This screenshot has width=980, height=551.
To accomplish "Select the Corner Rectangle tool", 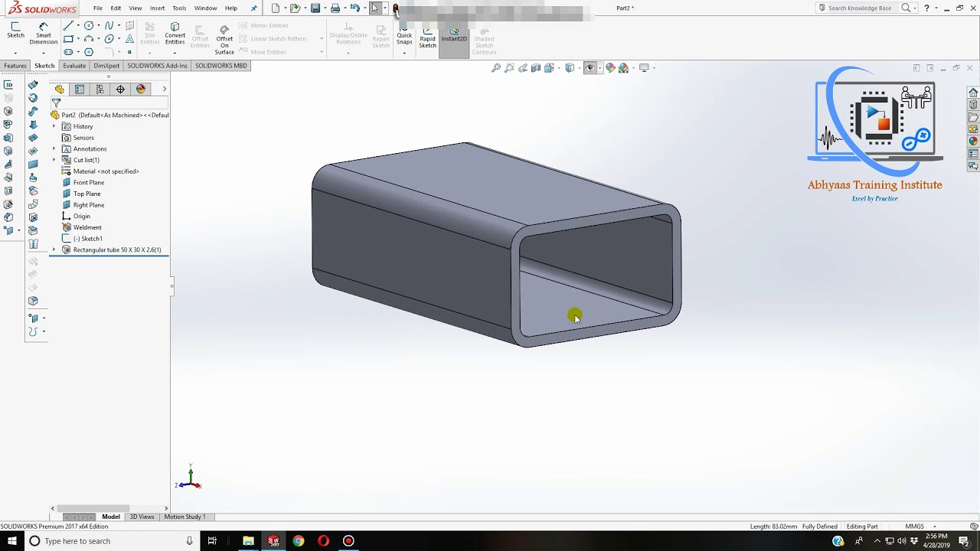I will [68, 38].
